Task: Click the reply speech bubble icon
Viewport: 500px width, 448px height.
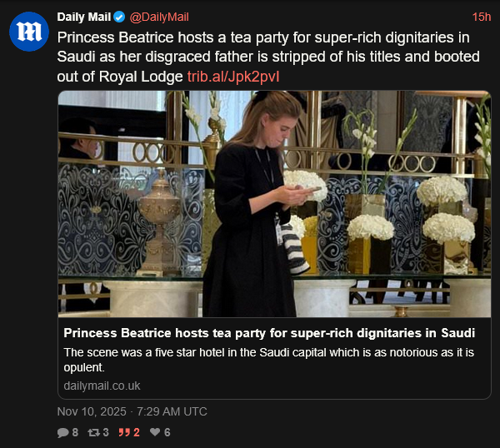Action: (62, 433)
